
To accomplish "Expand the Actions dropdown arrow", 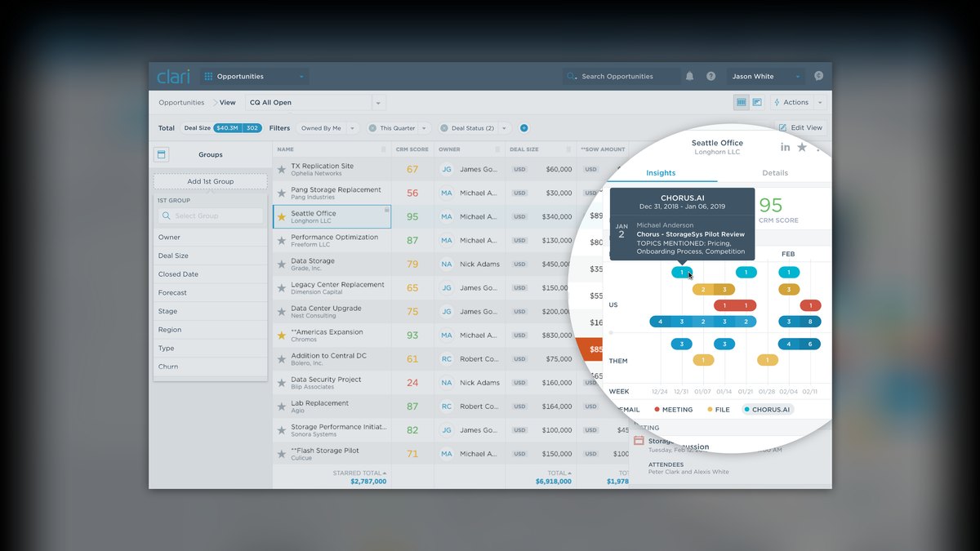I will click(x=820, y=103).
